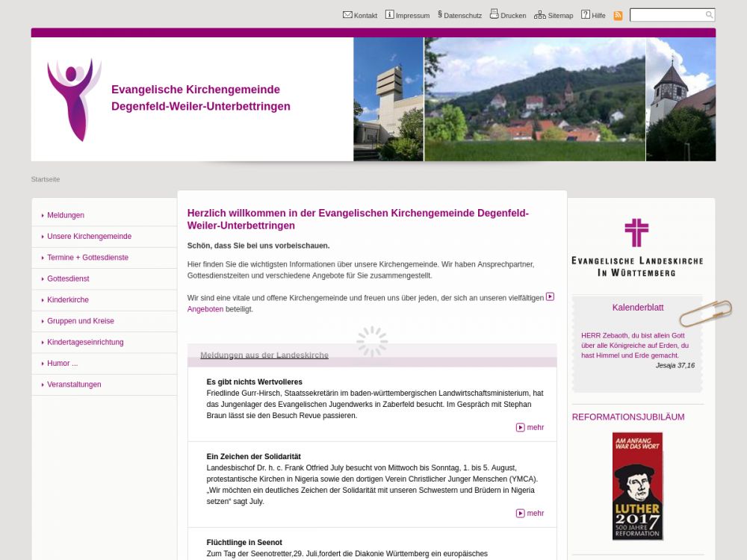Expand Gruppen und Kreise sidebar entry
Image resolution: width=747 pixels, height=560 pixels.
click(x=81, y=321)
